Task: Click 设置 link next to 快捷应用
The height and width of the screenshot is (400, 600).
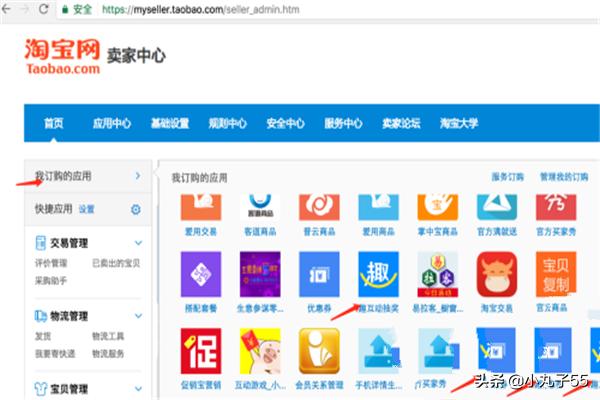Action: (86, 209)
